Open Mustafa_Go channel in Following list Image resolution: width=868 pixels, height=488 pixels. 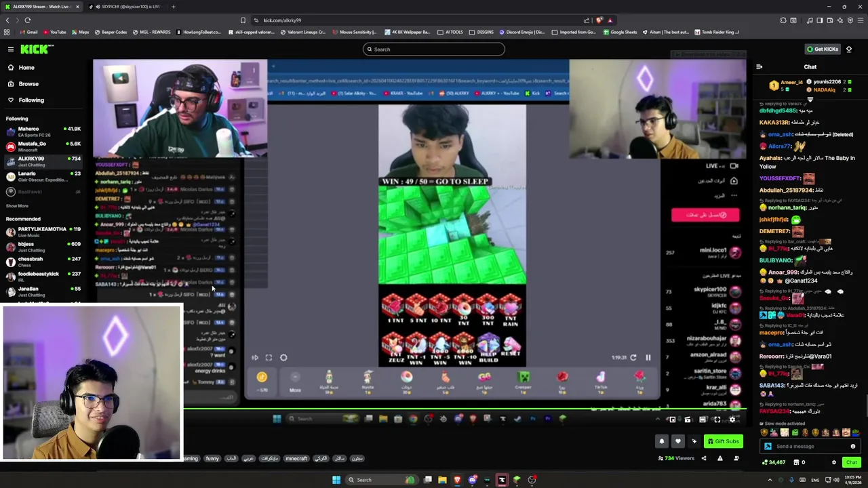pyautogui.click(x=43, y=146)
